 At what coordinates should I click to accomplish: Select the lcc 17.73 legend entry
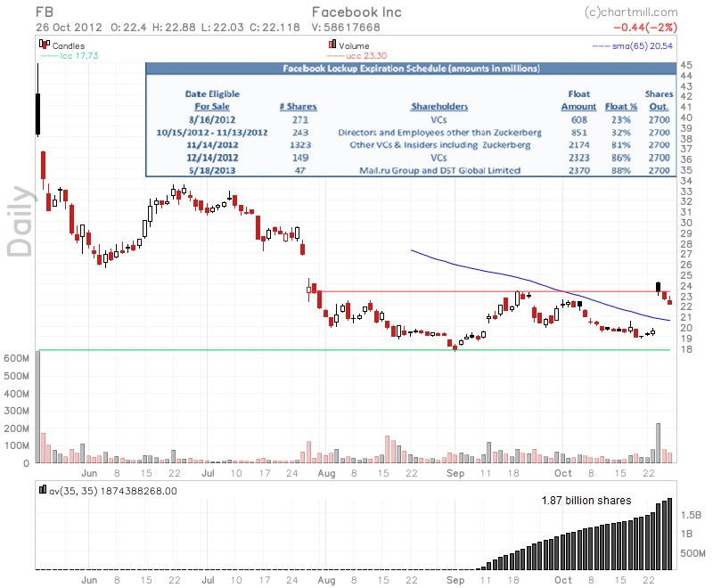click(x=70, y=55)
